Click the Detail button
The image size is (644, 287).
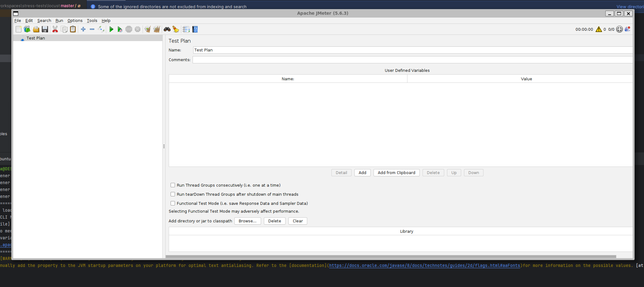[x=341, y=173]
